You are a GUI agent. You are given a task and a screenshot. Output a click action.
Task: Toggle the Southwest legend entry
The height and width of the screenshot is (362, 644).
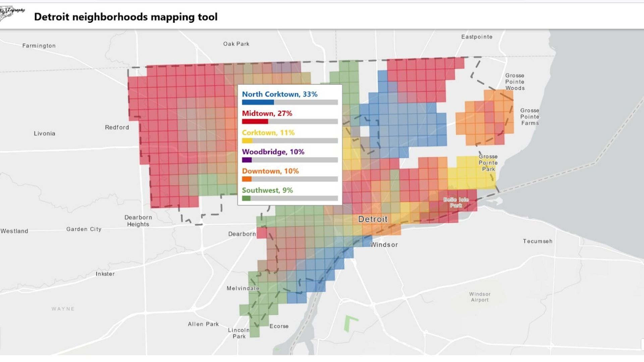point(267,190)
